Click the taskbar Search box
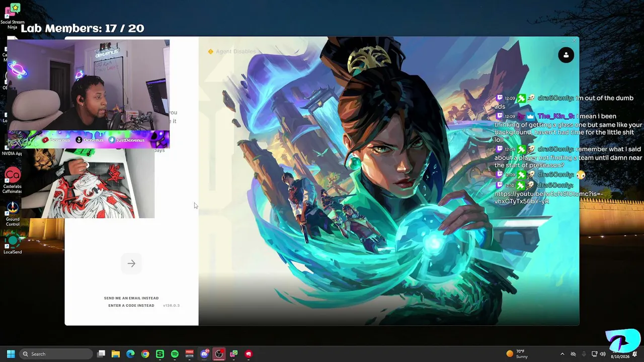644x362 pixels. click(56, 354)
